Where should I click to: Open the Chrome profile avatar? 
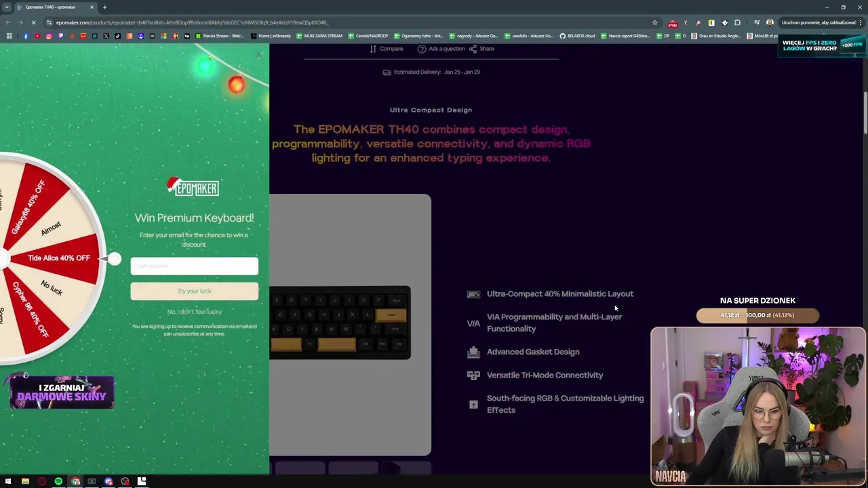pyautogui.click(x=770, y=22)
